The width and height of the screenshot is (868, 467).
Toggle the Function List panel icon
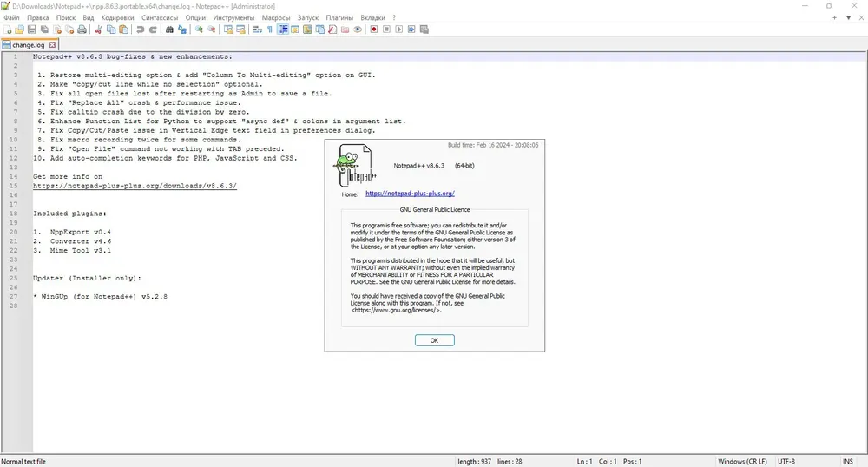click(x=332, y=30)
